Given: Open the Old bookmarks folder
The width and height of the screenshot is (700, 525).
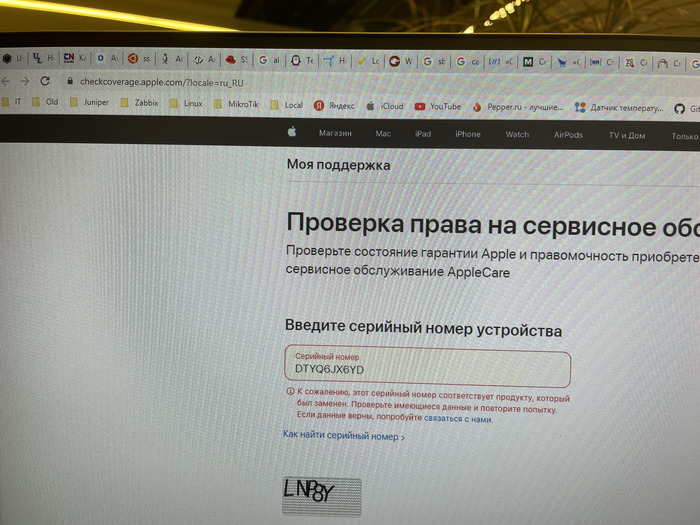Looking at the screenshot, I should tap(45, 102).
